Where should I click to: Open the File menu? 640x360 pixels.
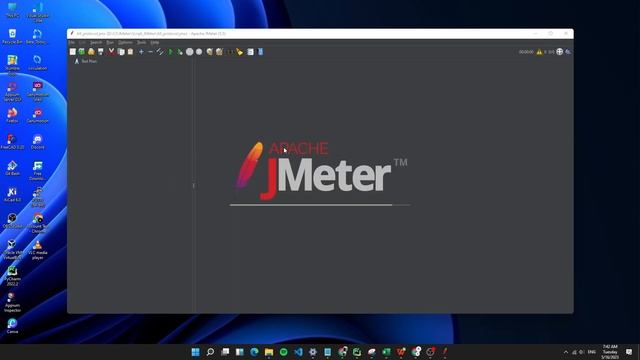[x=71, y=42]
